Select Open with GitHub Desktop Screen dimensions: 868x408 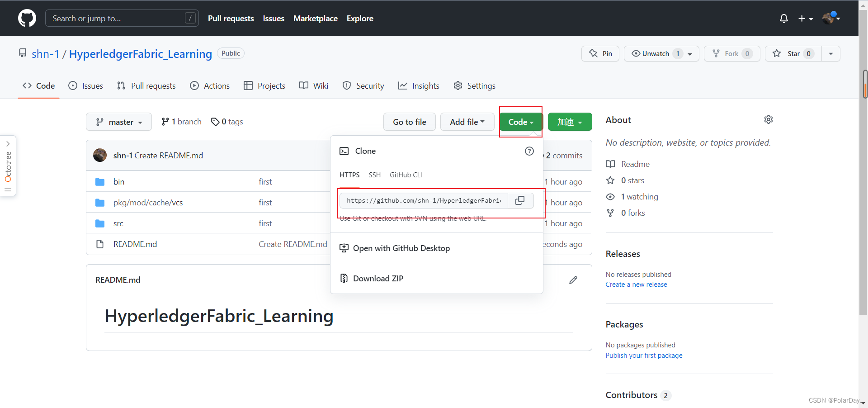click(x=401, y=248)
